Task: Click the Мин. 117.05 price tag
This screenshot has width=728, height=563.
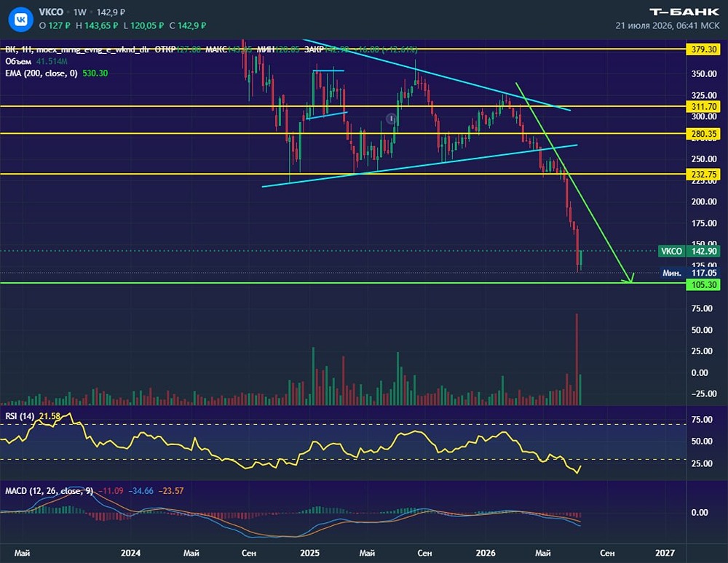Action: coord(690,273)
